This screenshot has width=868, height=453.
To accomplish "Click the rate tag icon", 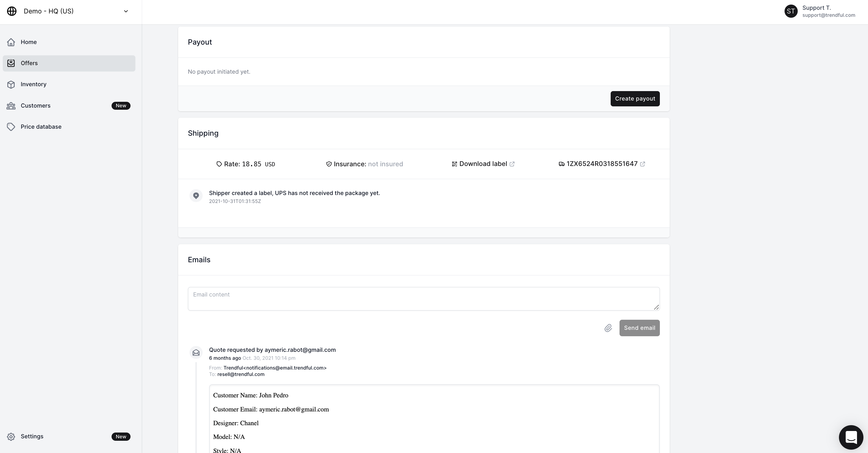I will (x=219, y=164).
